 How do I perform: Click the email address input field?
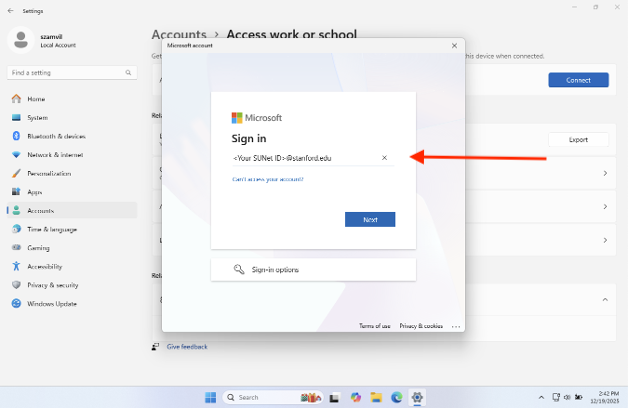point(300,158)
